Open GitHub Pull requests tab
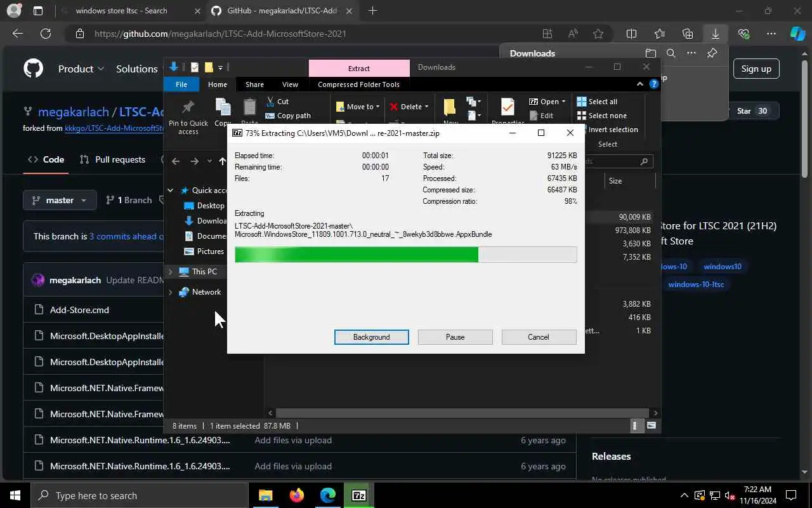Viewport: 812px width, 508px height. click(112, 159)
